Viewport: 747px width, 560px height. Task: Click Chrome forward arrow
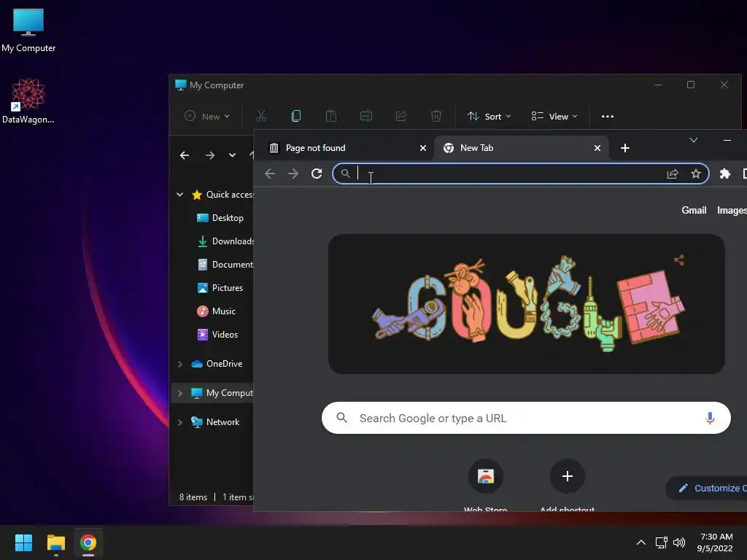pos(293,174)
